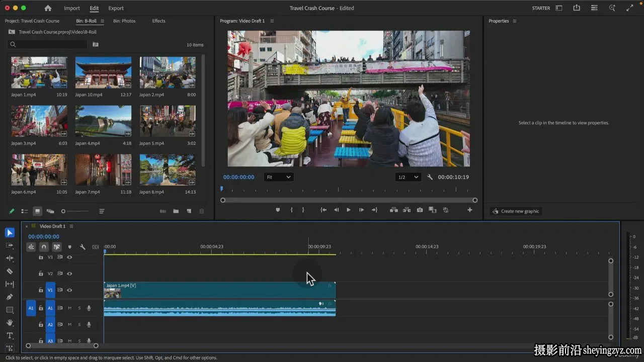Switch to the Export tab
The image size is (644, 362).
116,8
